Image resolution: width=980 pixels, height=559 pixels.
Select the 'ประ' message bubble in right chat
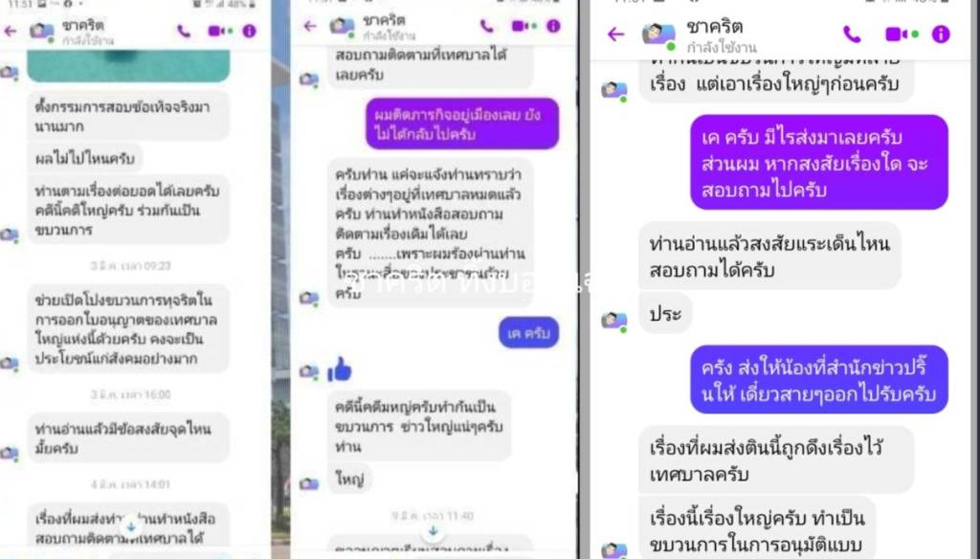(666, 313)
